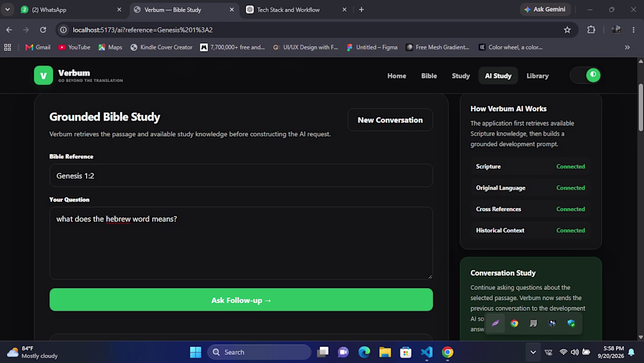Open the AI Study nav item

coord(498,76)
